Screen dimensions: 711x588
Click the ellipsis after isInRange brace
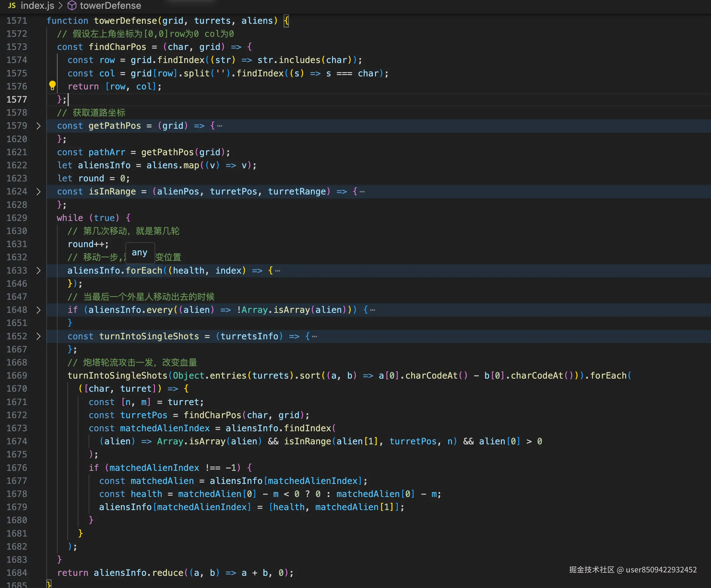click(x=362, y=192)
